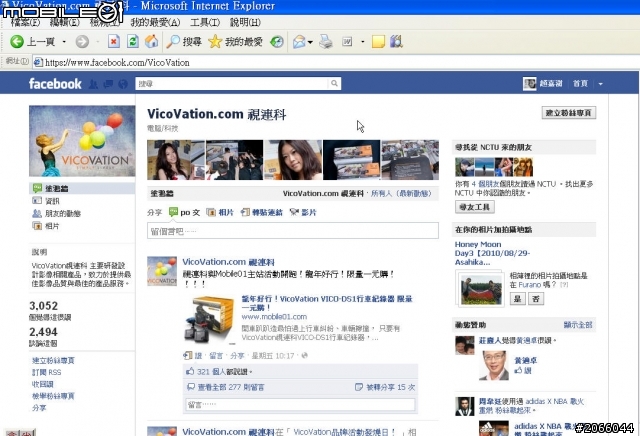Screen dimensions: 640x436
Task: Open Facebook friend requests icon
Action: (x=93, y=84)
